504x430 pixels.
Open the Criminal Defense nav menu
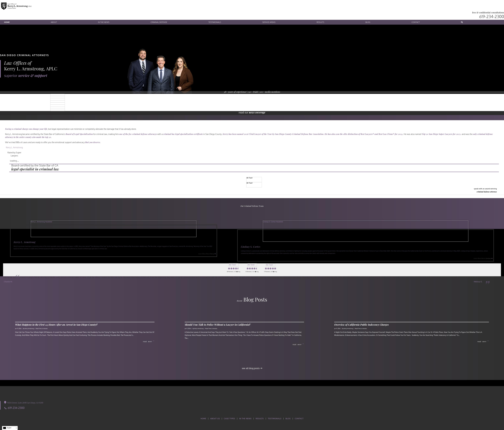[159, 22]
